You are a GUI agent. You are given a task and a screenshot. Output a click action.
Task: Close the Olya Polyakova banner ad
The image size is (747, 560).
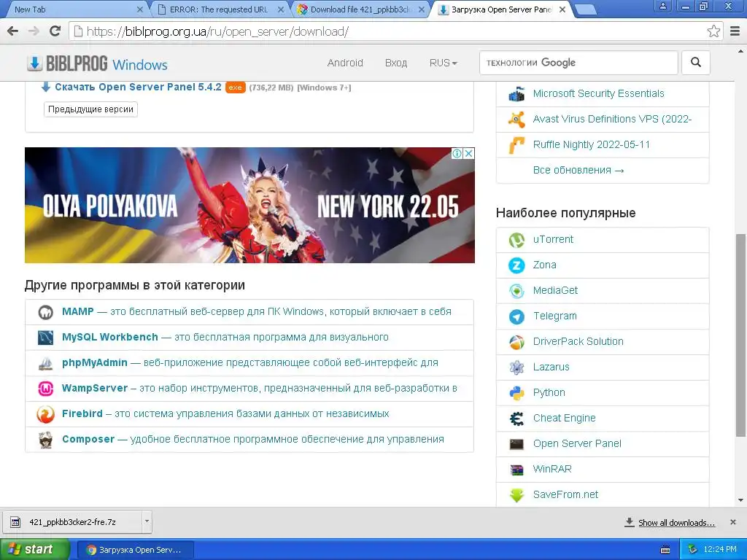469,153
